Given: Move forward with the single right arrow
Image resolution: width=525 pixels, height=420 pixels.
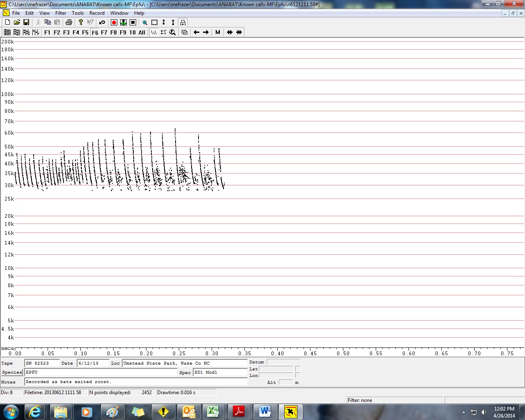Looking at the screenshot, I should coord(206,32).
